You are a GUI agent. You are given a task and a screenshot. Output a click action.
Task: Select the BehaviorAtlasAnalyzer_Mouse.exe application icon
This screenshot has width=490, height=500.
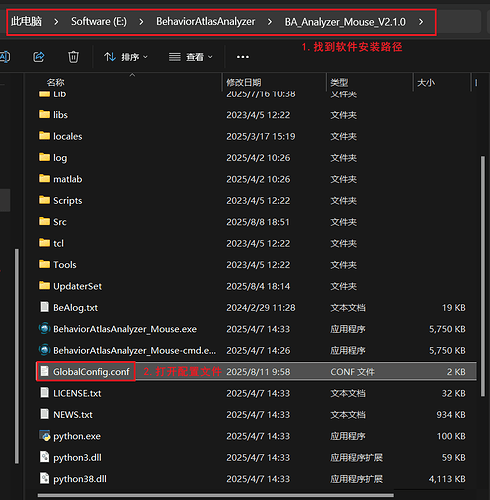point(44,329)
